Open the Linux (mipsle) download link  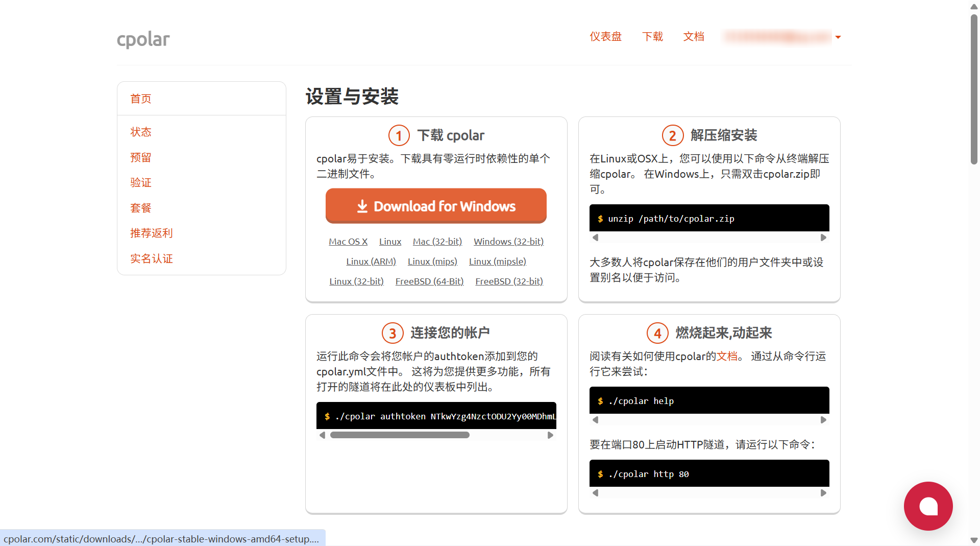coord(498,262)
